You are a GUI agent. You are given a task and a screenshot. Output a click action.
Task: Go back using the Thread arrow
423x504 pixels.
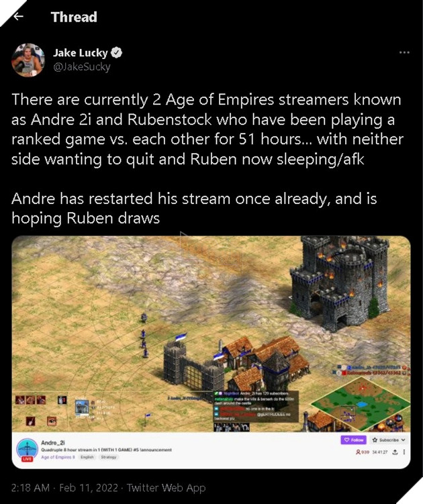[x=18, y=16]
